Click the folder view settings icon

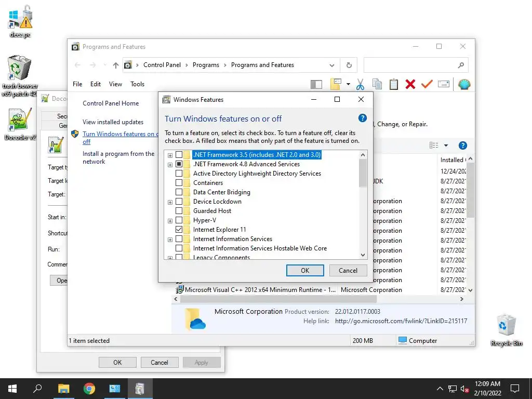coord(336,84)
